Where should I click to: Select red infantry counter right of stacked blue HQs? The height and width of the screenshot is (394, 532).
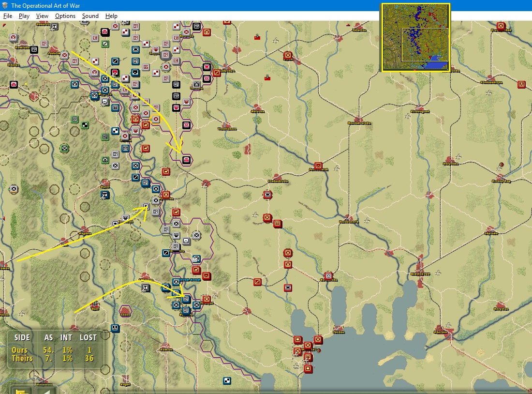coord(207,299)
